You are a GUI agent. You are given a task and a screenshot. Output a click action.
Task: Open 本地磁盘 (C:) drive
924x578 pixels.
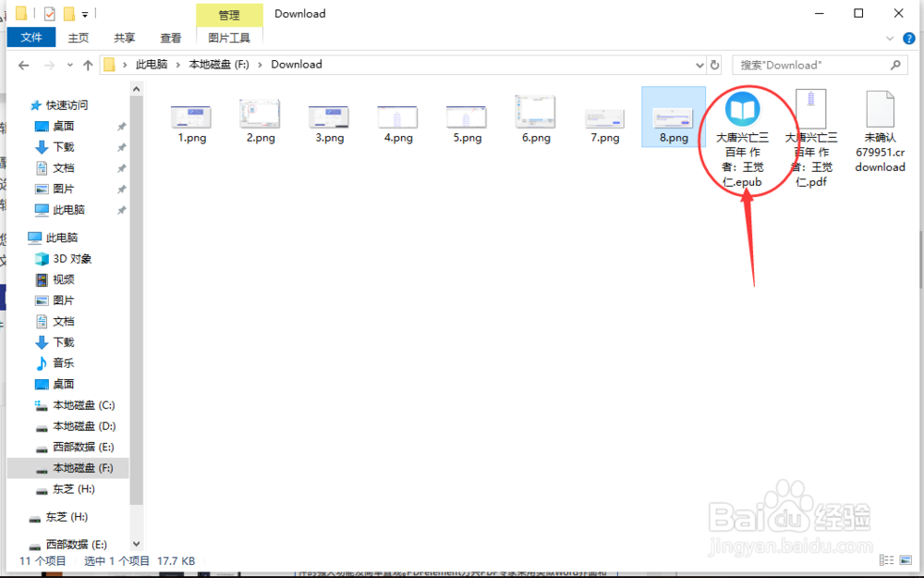pos(84,405)
